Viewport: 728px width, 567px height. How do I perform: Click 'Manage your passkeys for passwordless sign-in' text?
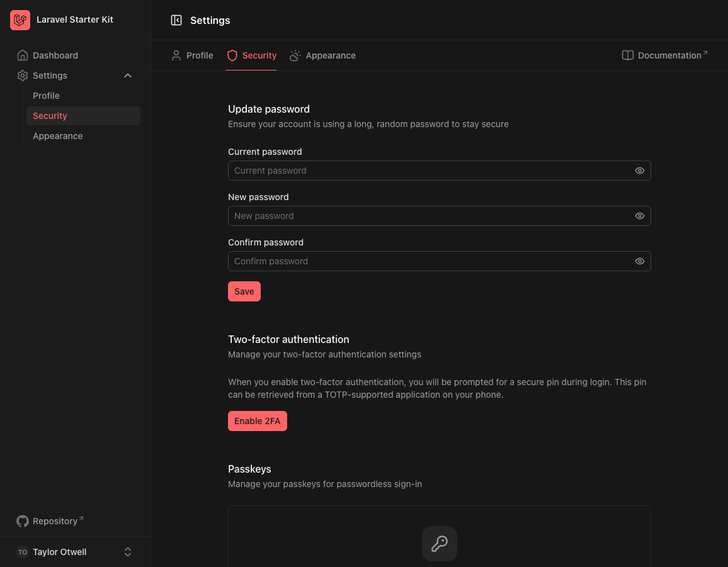(325, 485)
